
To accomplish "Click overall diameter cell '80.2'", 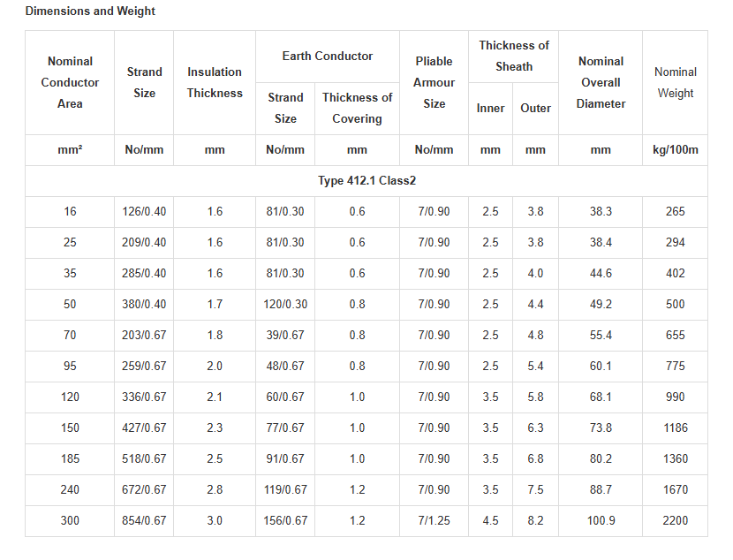I will [601, 458].
